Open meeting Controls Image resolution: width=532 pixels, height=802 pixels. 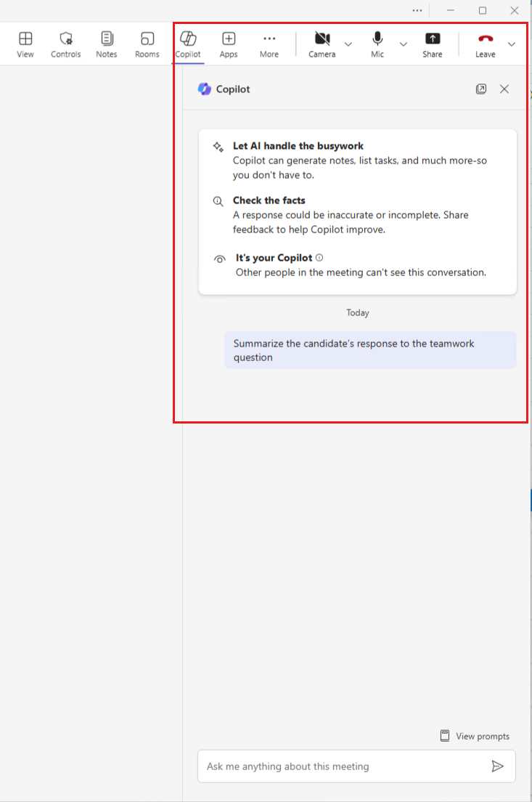pyautogui.click(x=66, y=44)
